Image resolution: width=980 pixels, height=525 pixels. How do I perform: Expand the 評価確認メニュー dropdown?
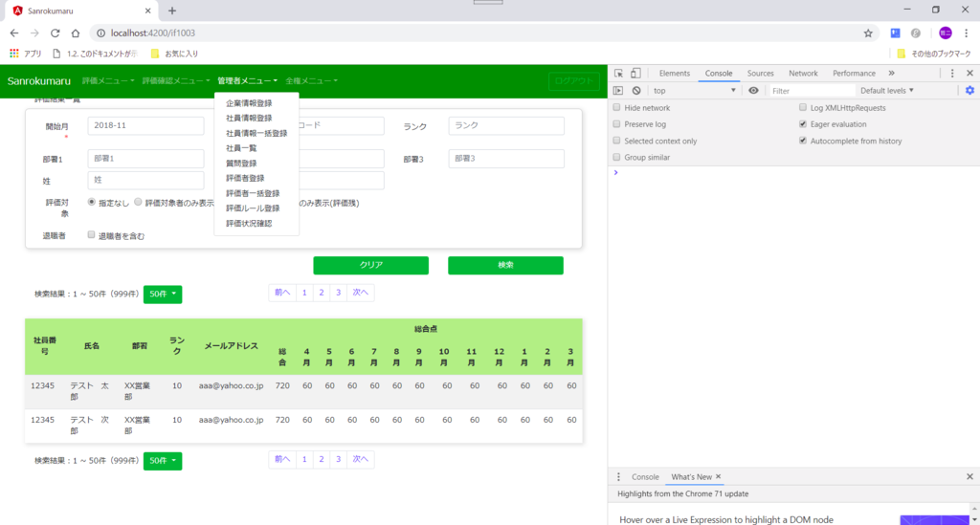(176, 80)
